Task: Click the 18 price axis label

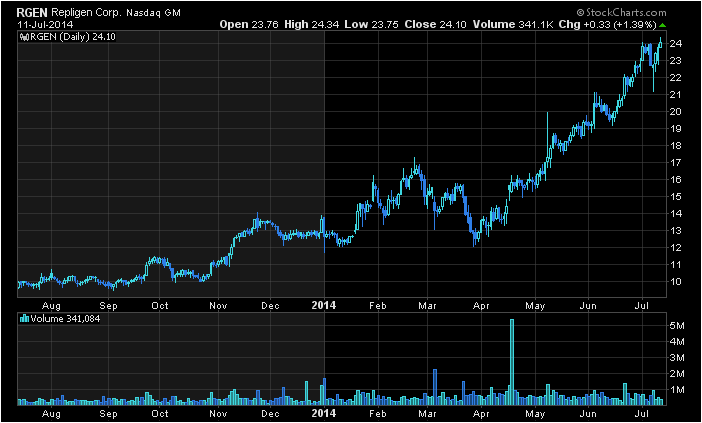Action: click(x=676, y=145)
